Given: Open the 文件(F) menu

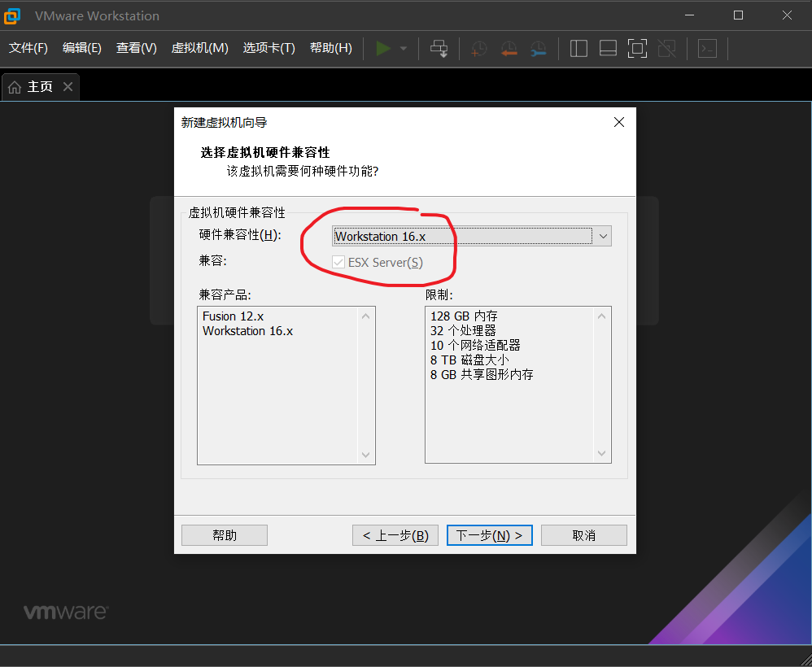Looking at the screenshot, I should [x=28, y=48].
